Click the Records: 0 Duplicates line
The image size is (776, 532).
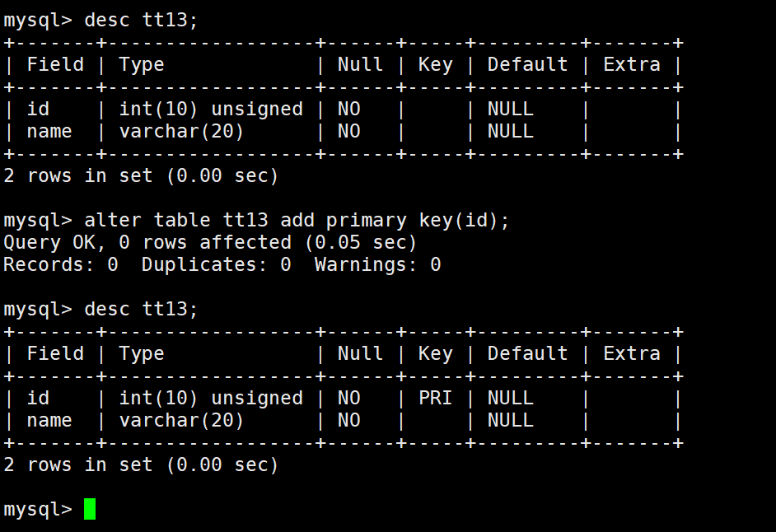pyautogui.click(x=222, y=264)
